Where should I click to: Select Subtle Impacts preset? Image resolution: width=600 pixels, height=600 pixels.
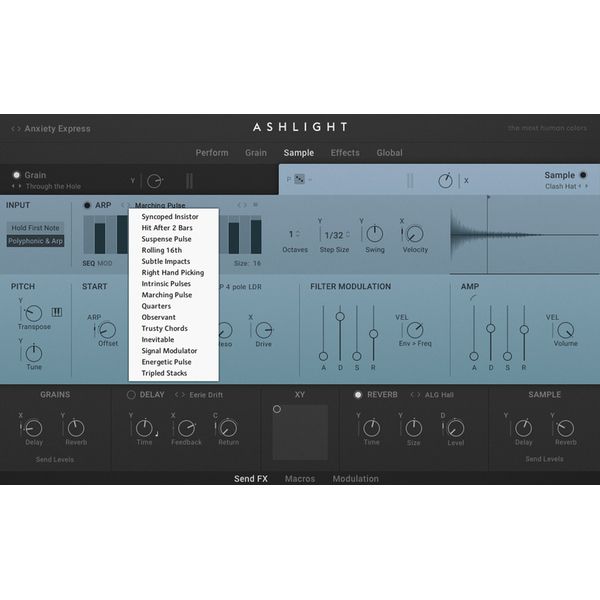174,261
